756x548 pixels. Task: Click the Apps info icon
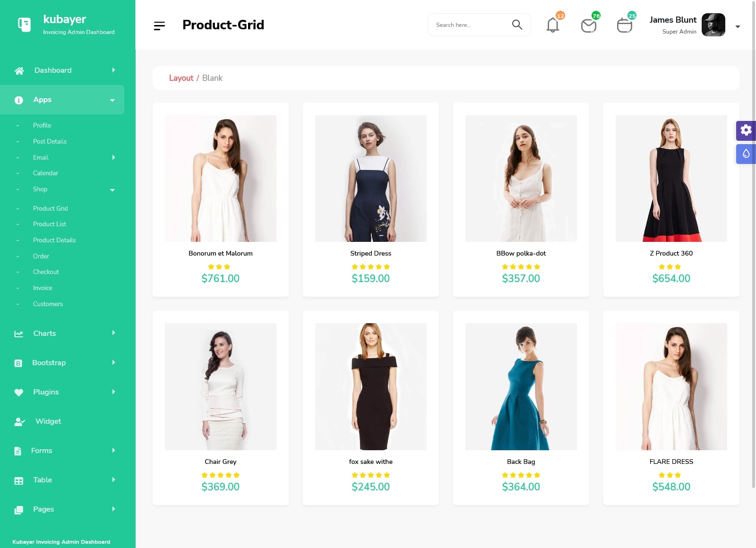click(x=19, y=100)
